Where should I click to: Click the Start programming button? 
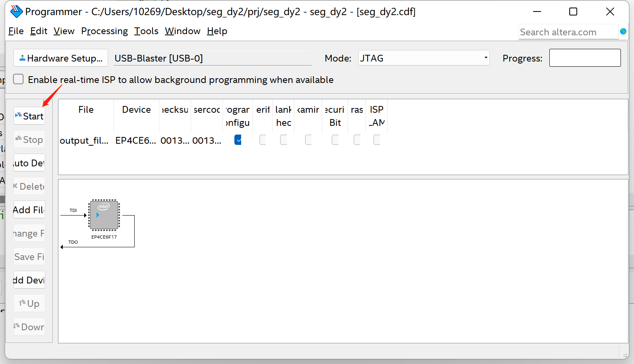click(29, 116)
